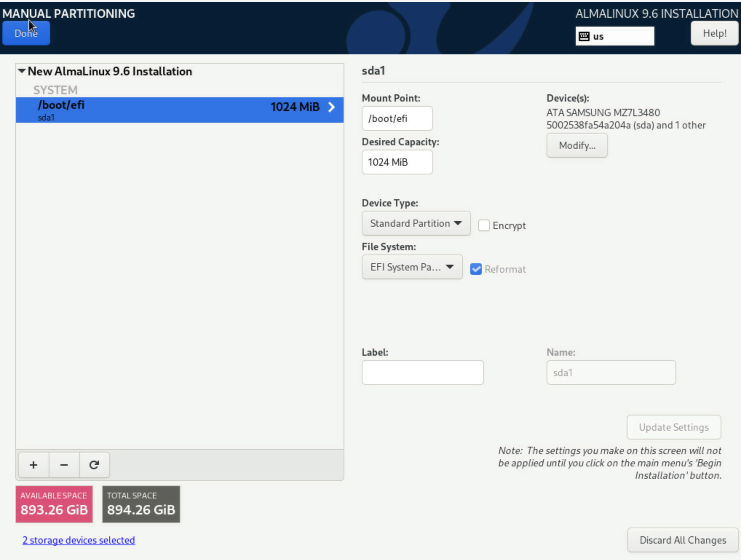This screenshot has width=741, height=560.
Task: Click Update Settings button
Action: (x=674, y=427)
